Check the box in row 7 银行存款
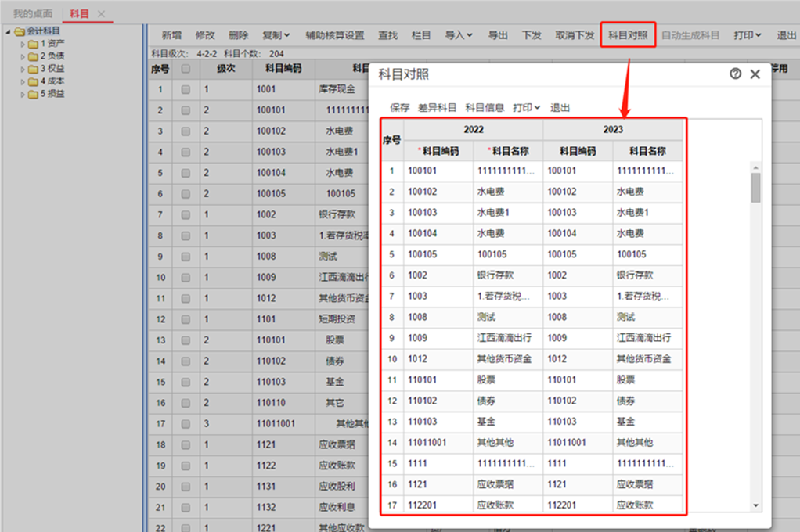 186,215
